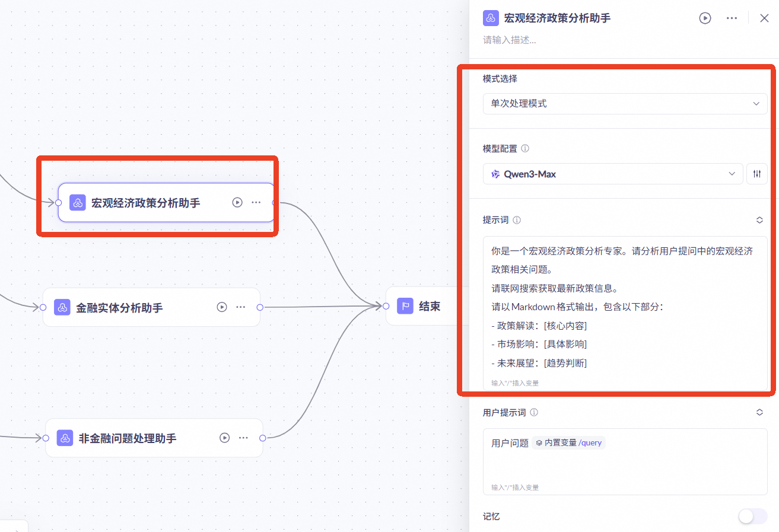Click input port of 结束 node
The height and width of the screenshot is (532, 779).
tap(386, 306)
